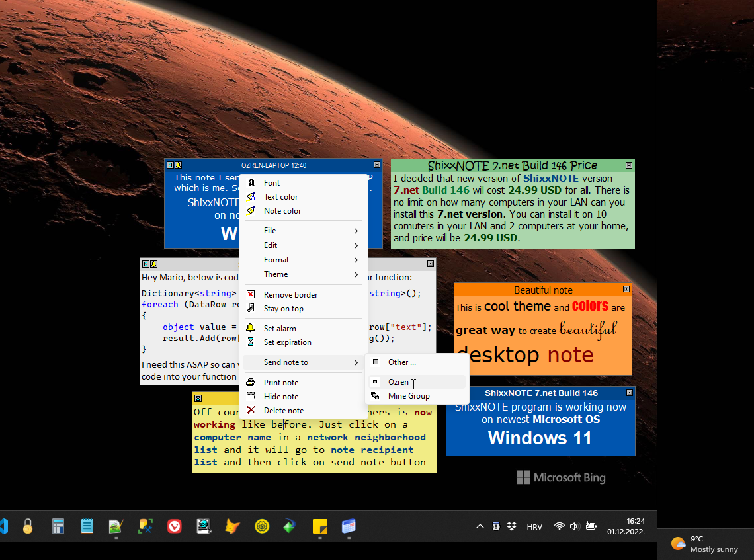Click the Windows 11 text in blue note
Image resolution: width=754 pixels, height=560 pixels.
(540, 438)
